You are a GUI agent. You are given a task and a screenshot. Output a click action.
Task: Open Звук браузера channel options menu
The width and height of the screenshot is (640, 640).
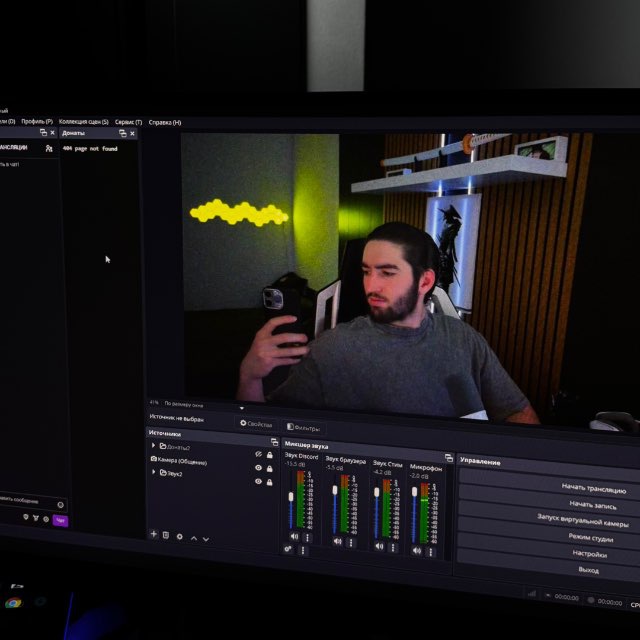point(351,542)
